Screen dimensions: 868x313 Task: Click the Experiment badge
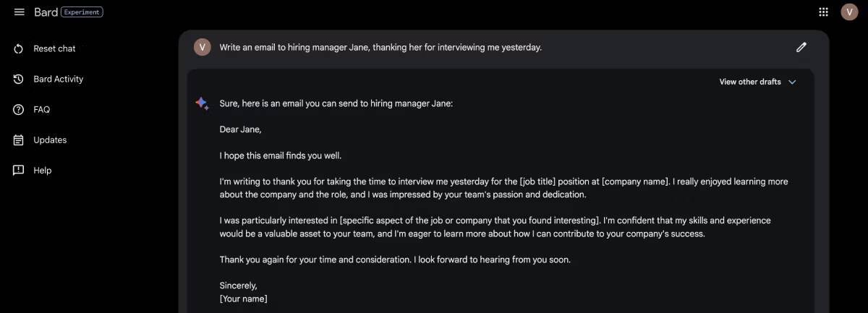[82, 12]
